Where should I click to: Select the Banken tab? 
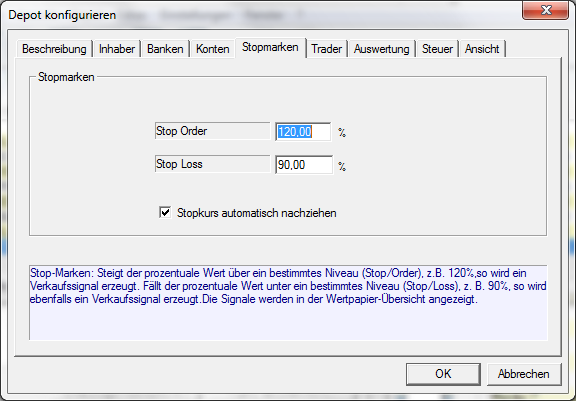pos(165,49)
